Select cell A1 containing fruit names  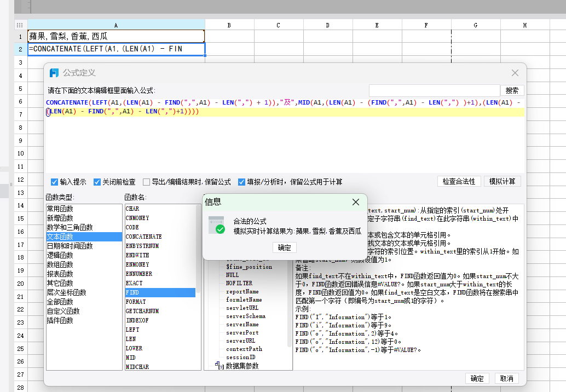[x=116, y=36]
